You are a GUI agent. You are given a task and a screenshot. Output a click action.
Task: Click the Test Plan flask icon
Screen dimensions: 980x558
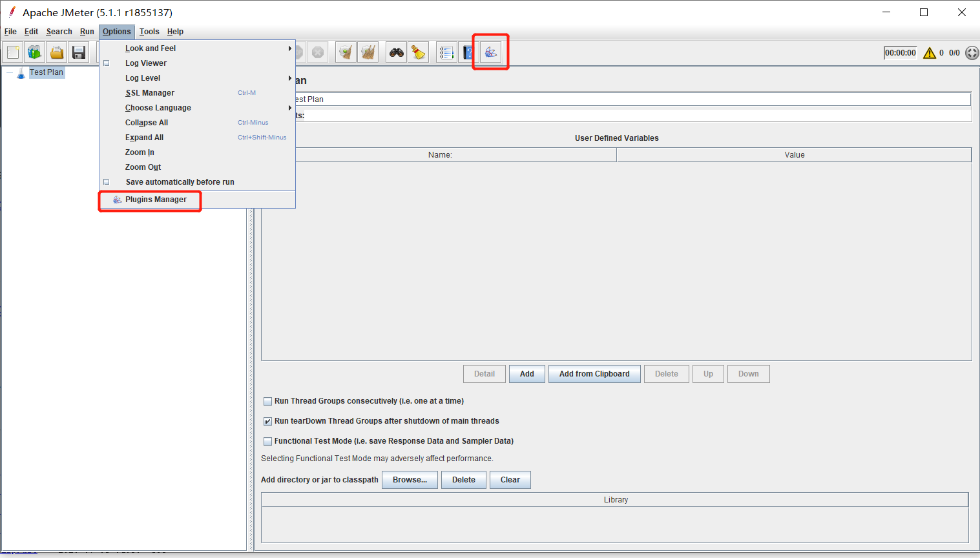point(21,72)
